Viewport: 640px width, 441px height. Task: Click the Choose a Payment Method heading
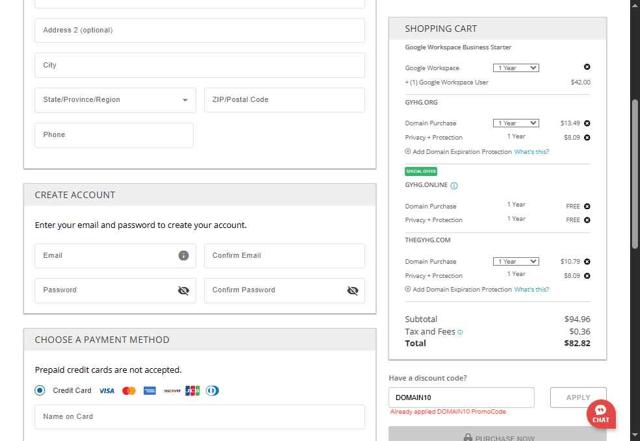[102, 340]
